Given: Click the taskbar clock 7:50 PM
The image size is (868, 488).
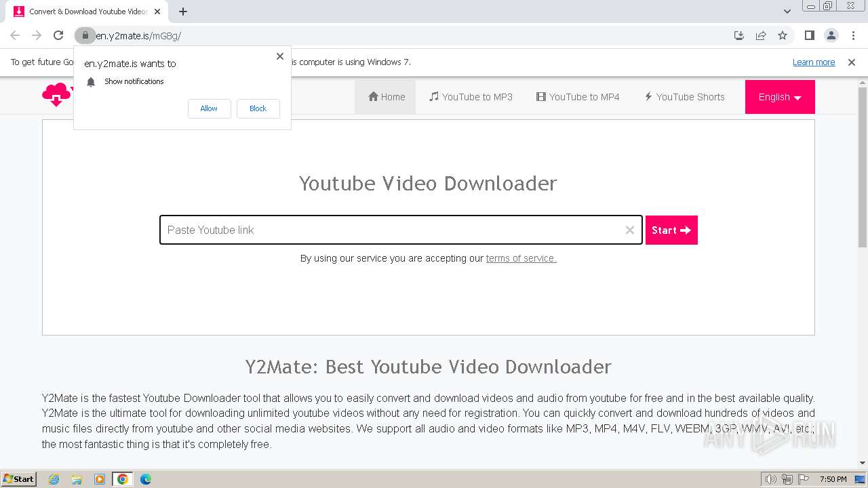Looking at the screenshot, I should [x=833, y=479].
